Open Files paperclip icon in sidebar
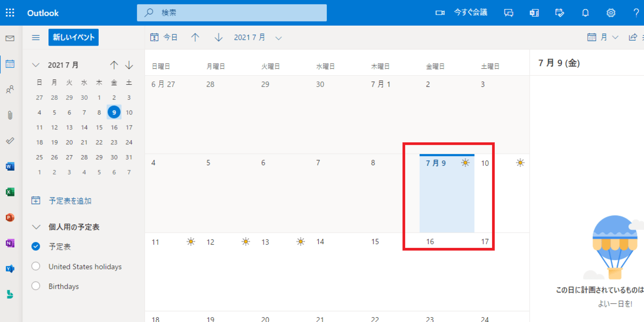This screenshot has height=322, width=644. 10,115
